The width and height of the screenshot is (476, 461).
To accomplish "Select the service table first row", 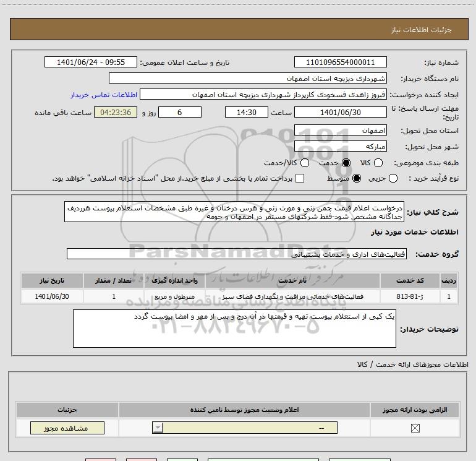I will [x=239, y=296].
